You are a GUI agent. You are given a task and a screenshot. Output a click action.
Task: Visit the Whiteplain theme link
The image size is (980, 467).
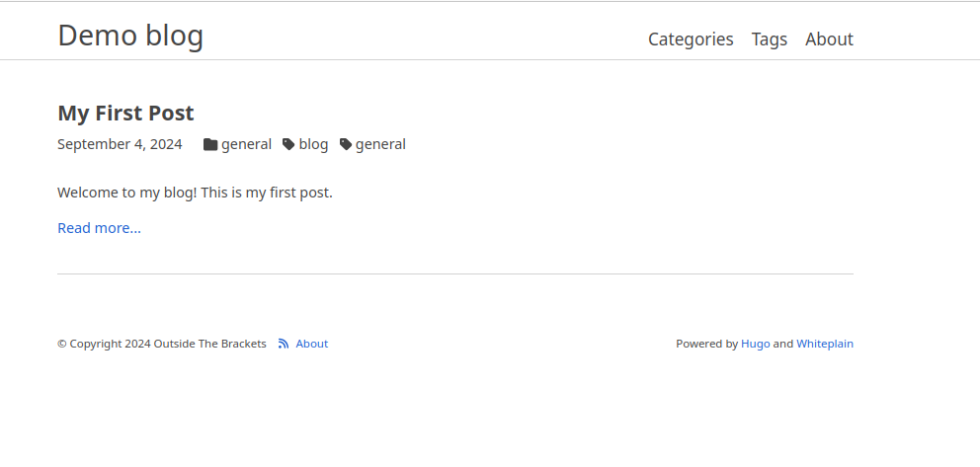825,344
